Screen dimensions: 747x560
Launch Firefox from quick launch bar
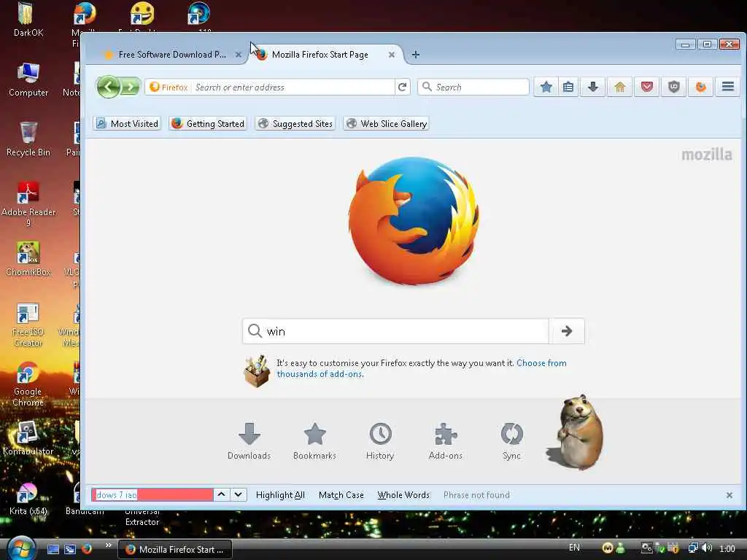(x=87, y=549)
